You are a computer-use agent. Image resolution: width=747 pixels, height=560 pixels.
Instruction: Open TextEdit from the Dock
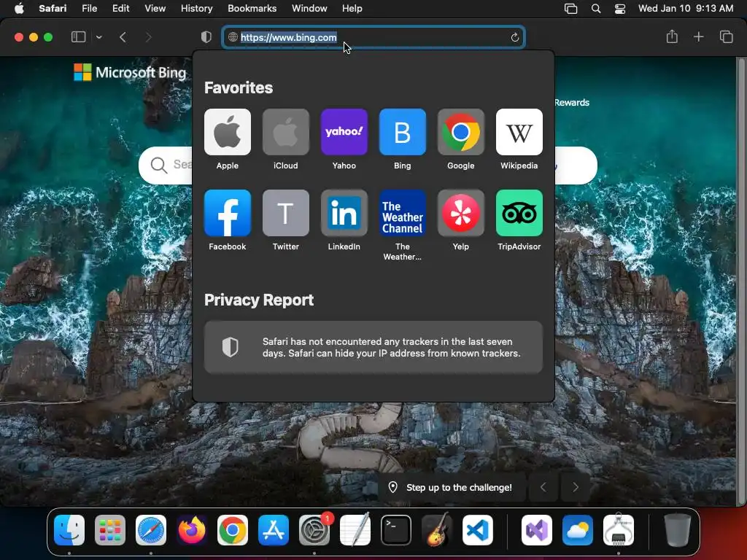click(x=355, y=530)
